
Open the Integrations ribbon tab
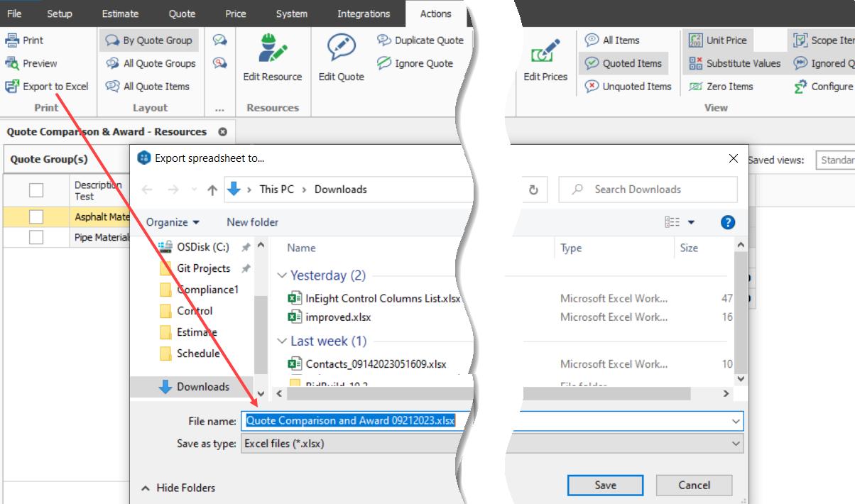point(364,13)
